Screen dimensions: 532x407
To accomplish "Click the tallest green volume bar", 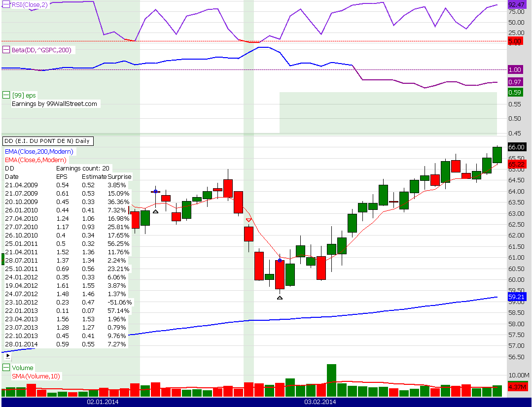I will (x=331, y=380).
